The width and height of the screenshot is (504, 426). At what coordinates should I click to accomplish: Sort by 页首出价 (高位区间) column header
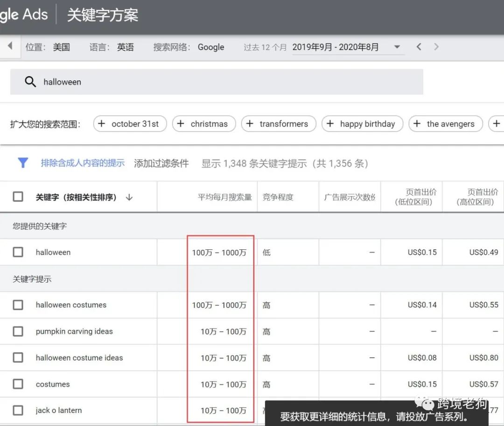click(476, 197)
